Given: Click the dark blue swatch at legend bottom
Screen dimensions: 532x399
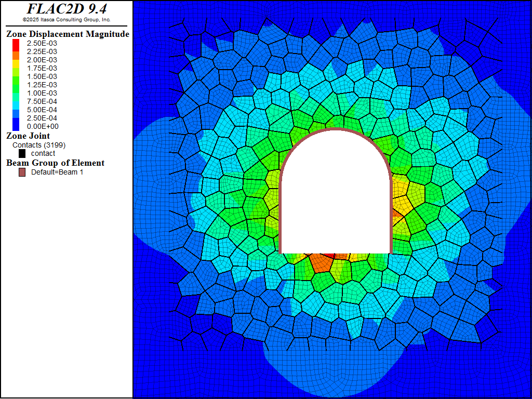Looking at the screenshot, I should 16,125.
